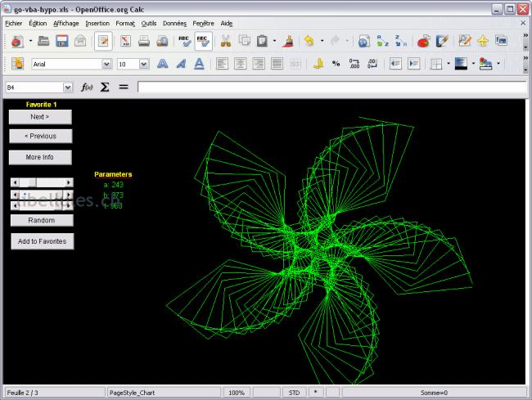Image resolution: width=532 pixels, height=400 pixels.
Task: Open the Function Wizard
Action: pos(87,88)
